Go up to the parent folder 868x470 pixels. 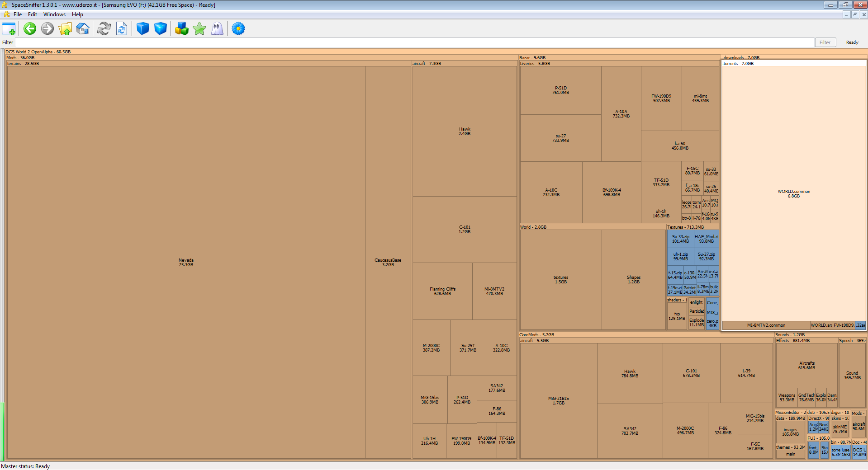coord(65,29)
